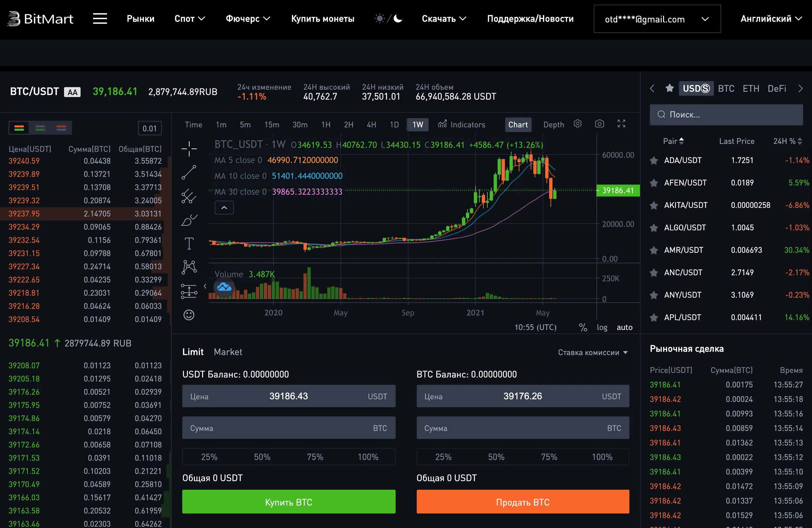Viewport: 812px width, 528px height.
Task: Set chart interval to 4H
Action: pos(371,125)
